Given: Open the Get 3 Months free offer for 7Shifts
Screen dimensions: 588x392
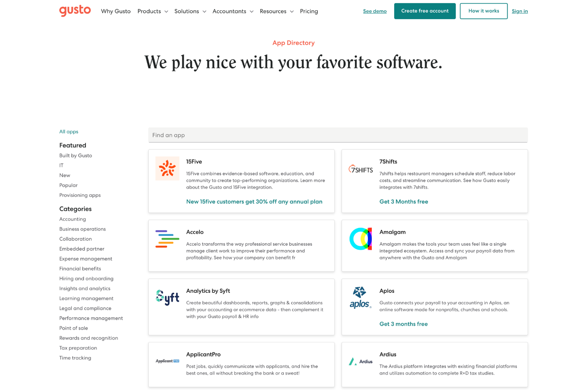Looking at the screenshot, I should [x=404, y=201].
